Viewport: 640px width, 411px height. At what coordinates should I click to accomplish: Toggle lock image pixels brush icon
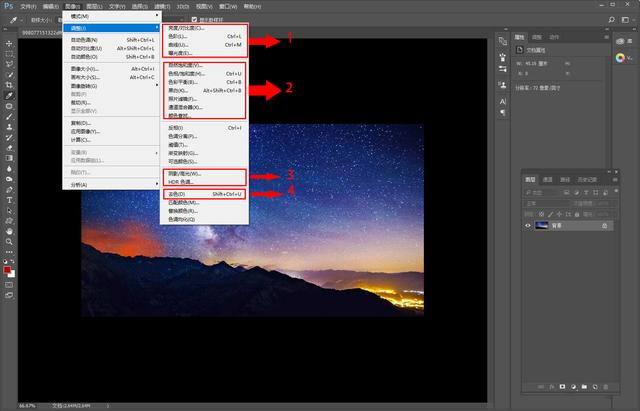point(550,214)
